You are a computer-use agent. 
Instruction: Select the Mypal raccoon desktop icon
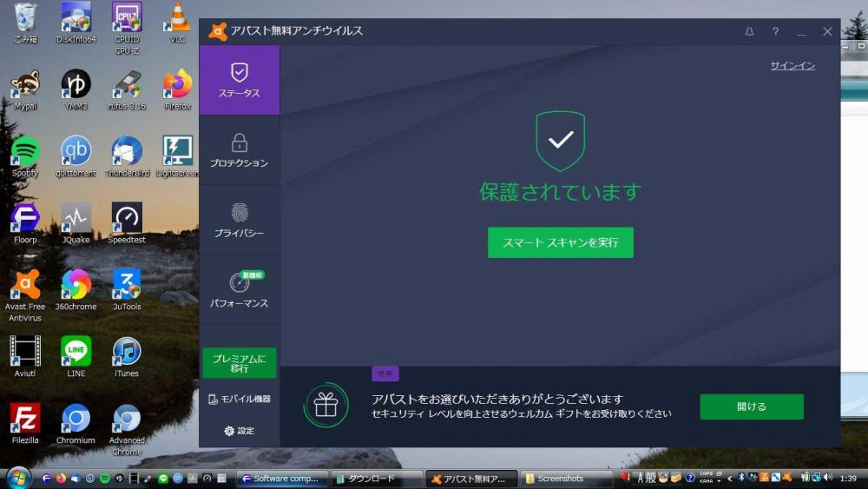click(x=25, y=89)
